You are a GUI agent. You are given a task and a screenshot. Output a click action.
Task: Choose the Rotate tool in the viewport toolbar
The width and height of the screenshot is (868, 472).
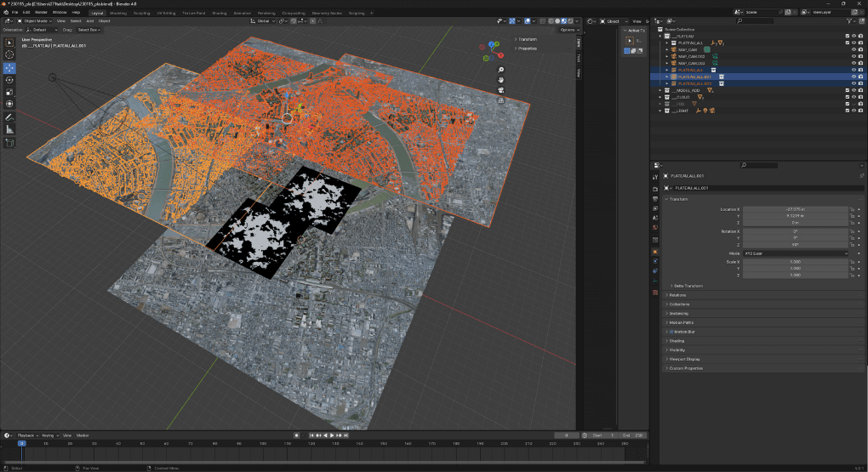click(9, 80)
